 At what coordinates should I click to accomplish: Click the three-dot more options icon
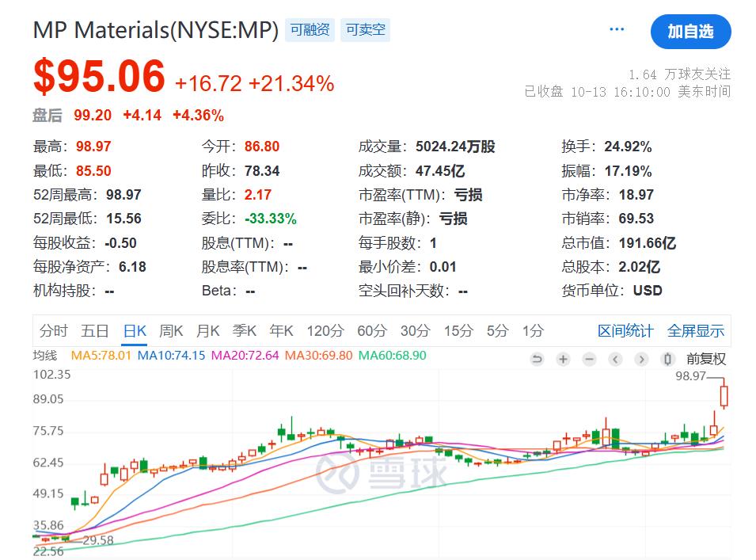coord(617,29)
